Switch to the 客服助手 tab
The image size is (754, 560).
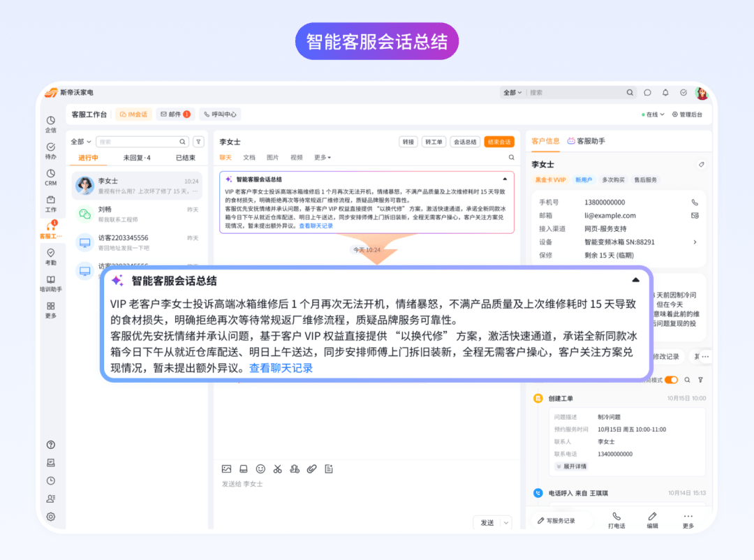tap(586, 141)
